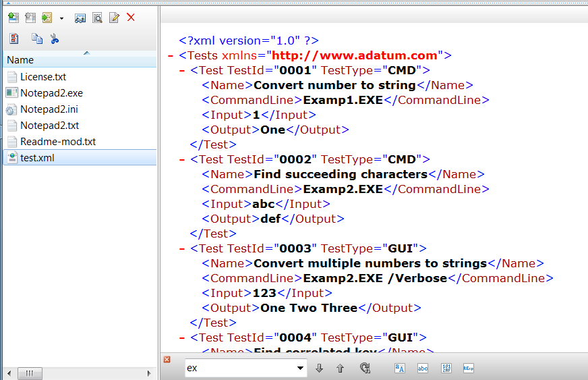Click the green up-arrow toolbar icon
The height and width of the screenshot is (380, 588).
click(13, 18)
